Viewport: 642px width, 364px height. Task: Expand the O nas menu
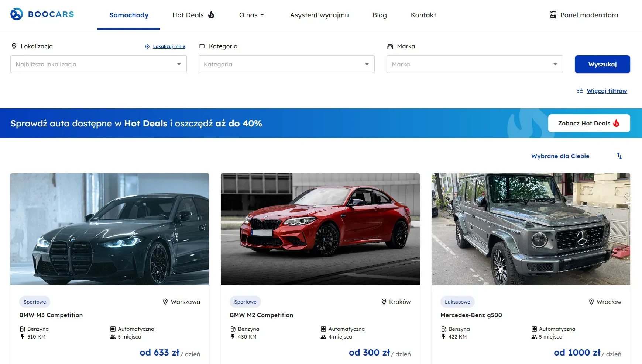pos(251,15)
